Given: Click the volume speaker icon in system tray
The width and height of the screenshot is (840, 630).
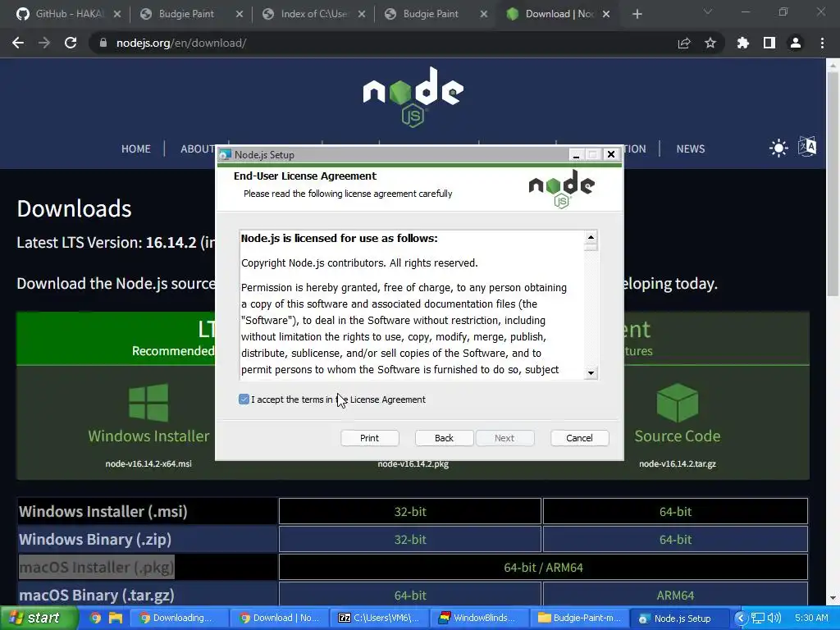Looking at the screenshot, I should (x=774, y=618).
